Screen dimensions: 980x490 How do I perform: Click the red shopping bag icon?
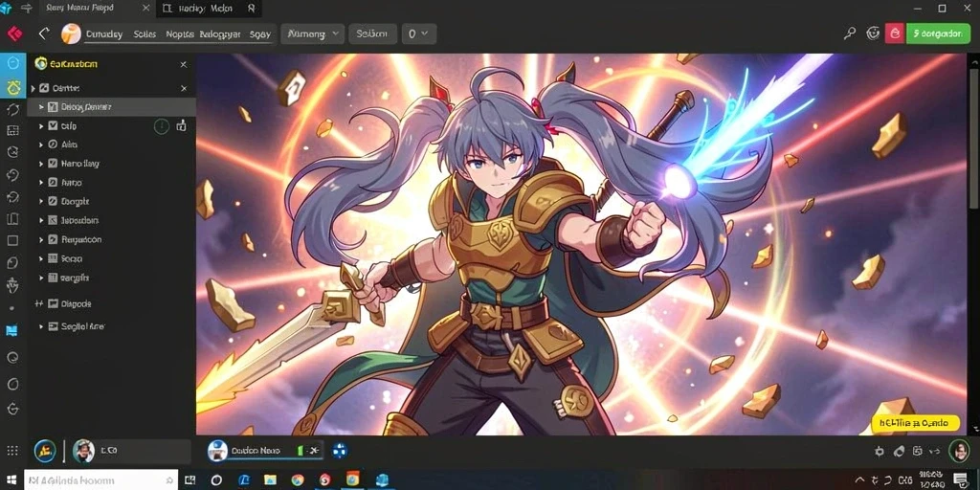click(895, 33)
